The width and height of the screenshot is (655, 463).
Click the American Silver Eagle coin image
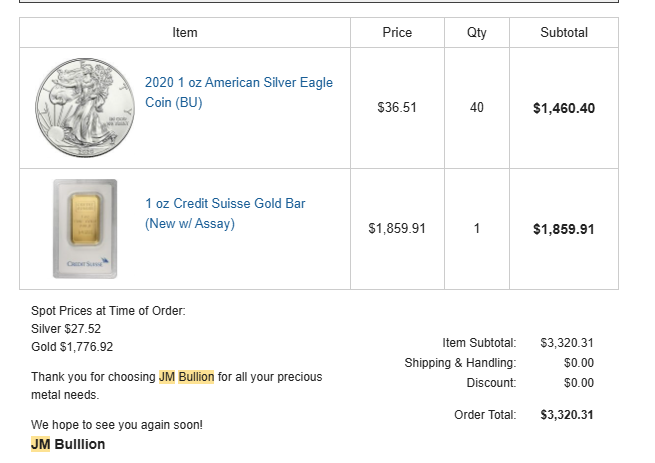85,108
